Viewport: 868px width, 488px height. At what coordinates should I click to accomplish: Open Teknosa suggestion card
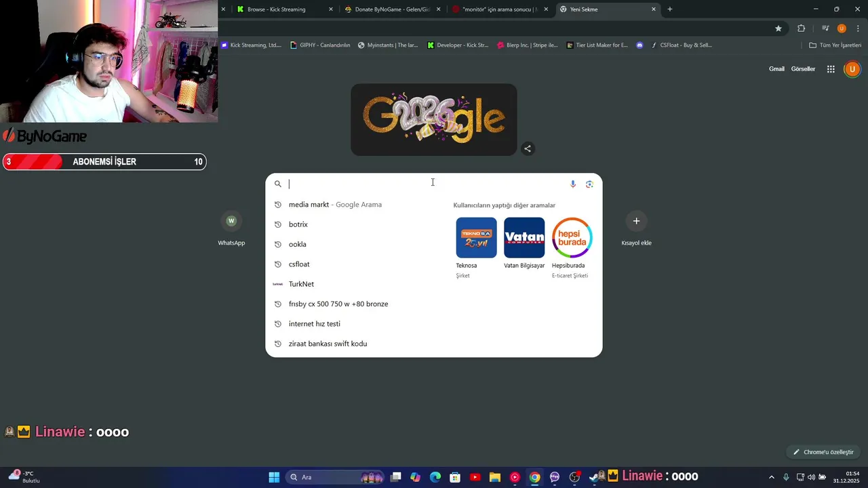(x=476, y=248)
